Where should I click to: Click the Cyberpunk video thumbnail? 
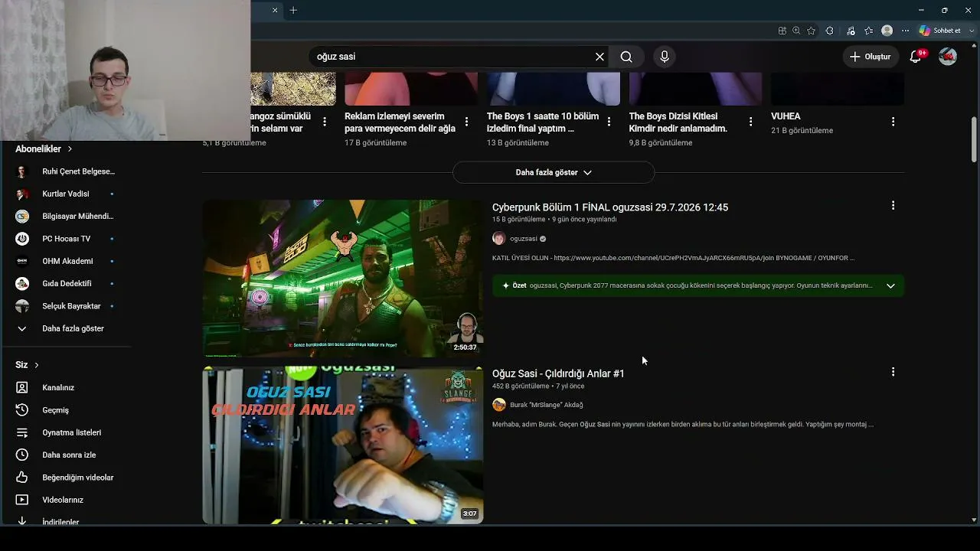[x=343, y=279]
